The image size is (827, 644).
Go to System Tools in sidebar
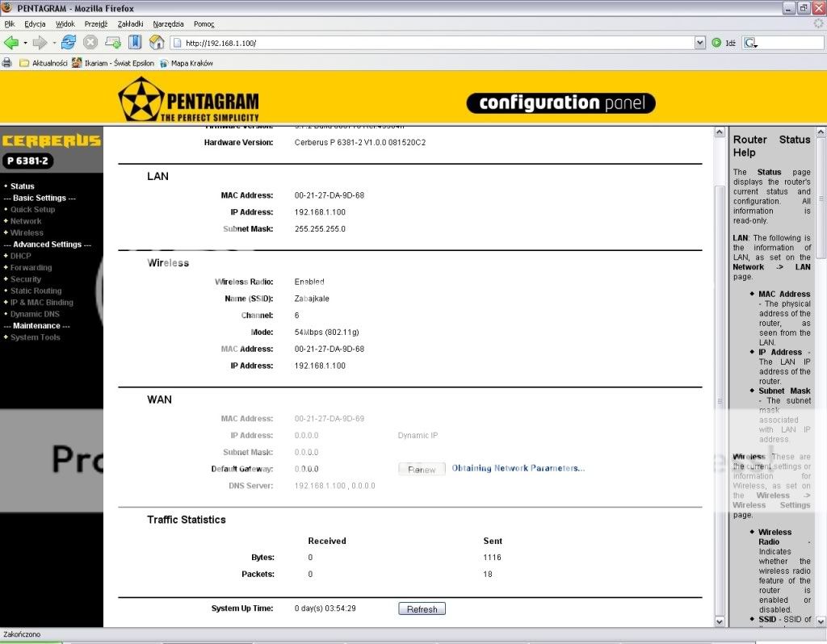[x=35, y=337]
